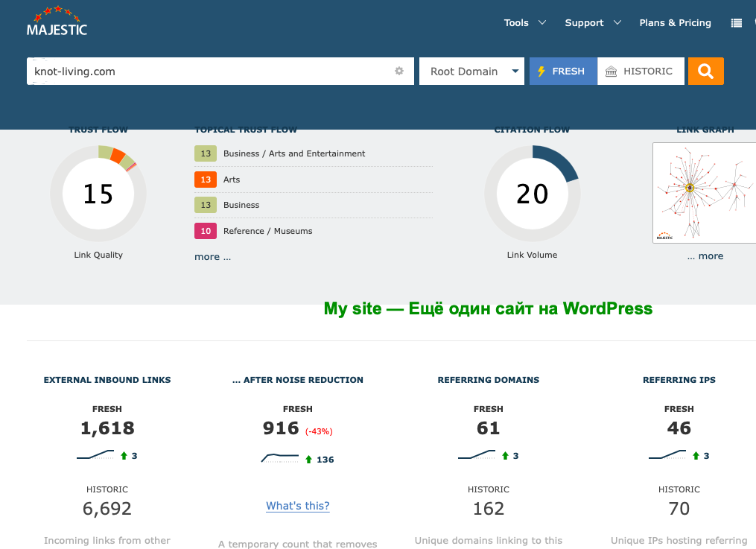Image resolution: width=756 pixels, height=549 pixels.
Task: Click the Referring Domains sparkline chart
Action: coord(477,455)
